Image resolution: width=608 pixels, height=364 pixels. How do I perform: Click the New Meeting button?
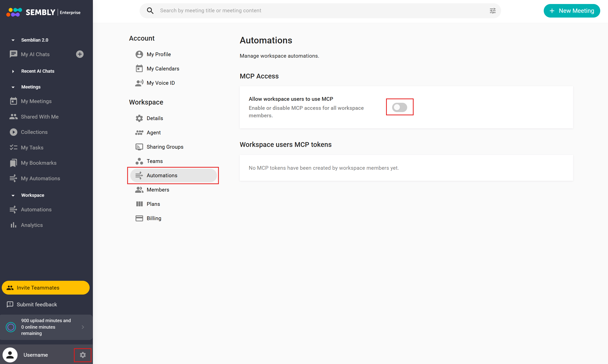coord(572,11)
